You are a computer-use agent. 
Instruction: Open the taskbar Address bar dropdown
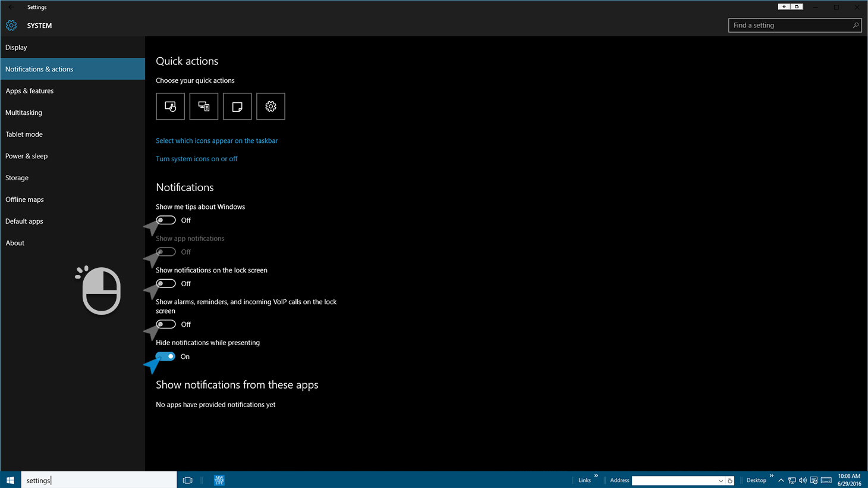pyautogui.click(x=721, y=481)
